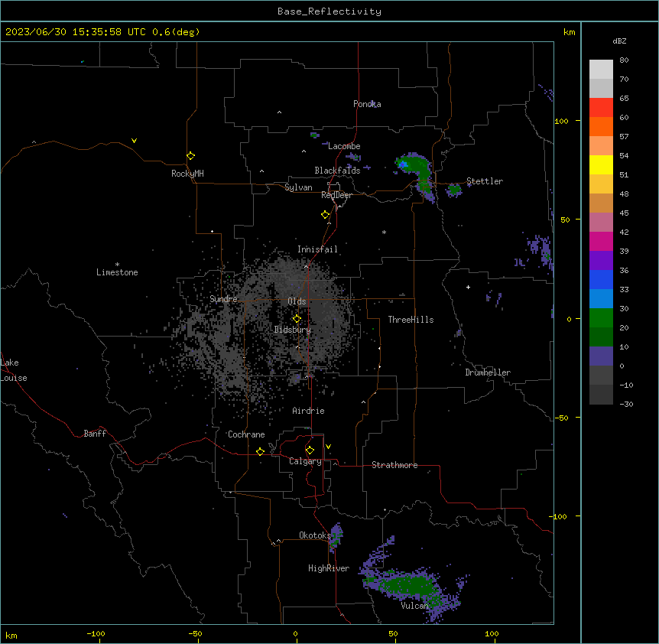Click the 100 tick on the bottom axis

tap(492, 633)
